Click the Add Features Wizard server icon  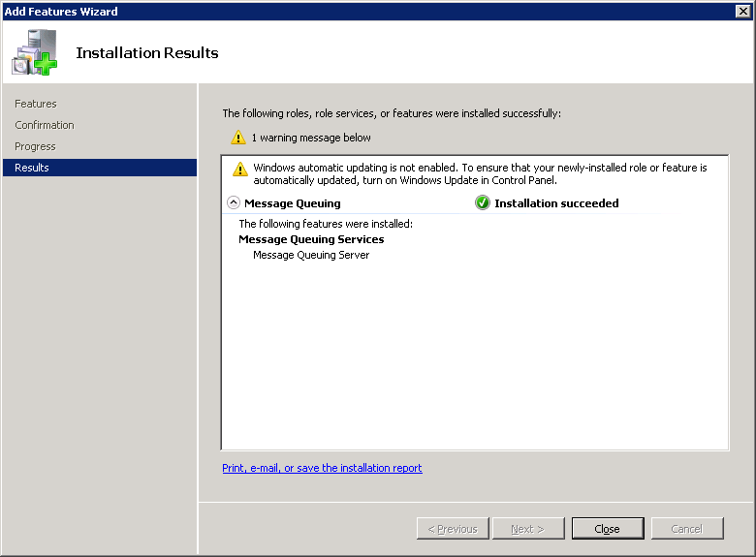click(x=34, y=52)
